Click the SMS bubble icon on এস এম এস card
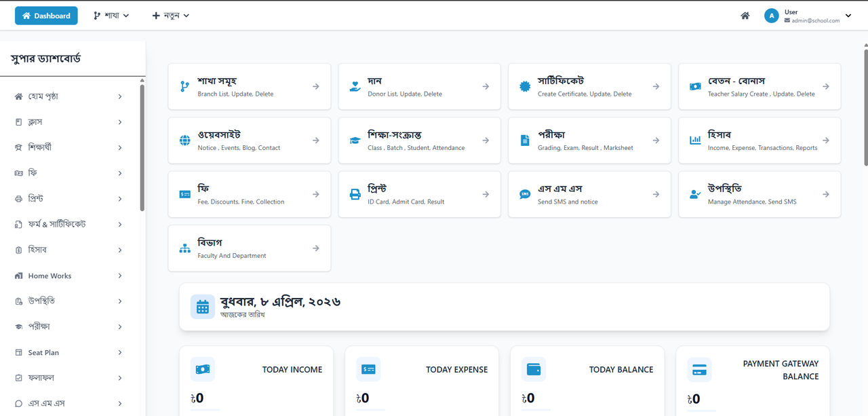868x416 pixels. pos(525,194)
